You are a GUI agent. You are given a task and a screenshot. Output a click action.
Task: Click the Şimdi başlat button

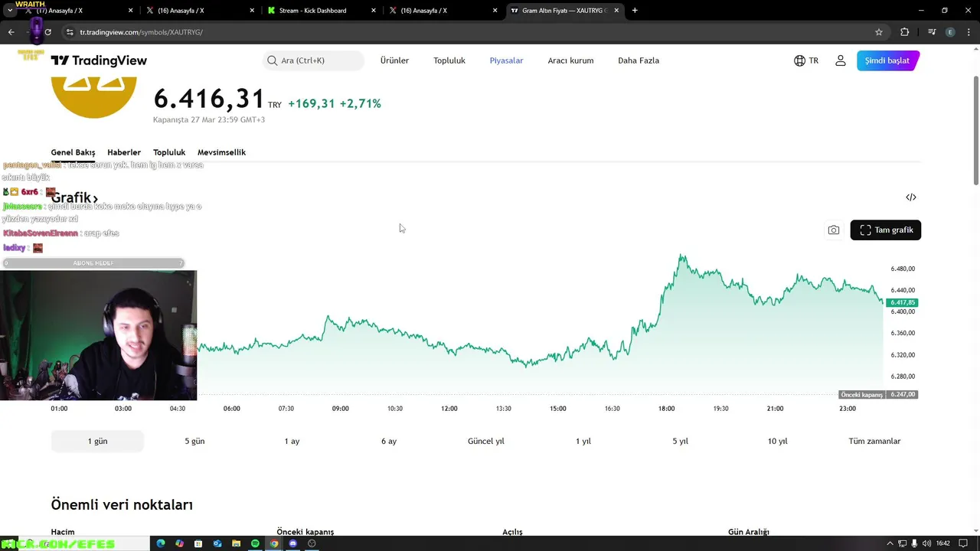[x=887, y=60]
